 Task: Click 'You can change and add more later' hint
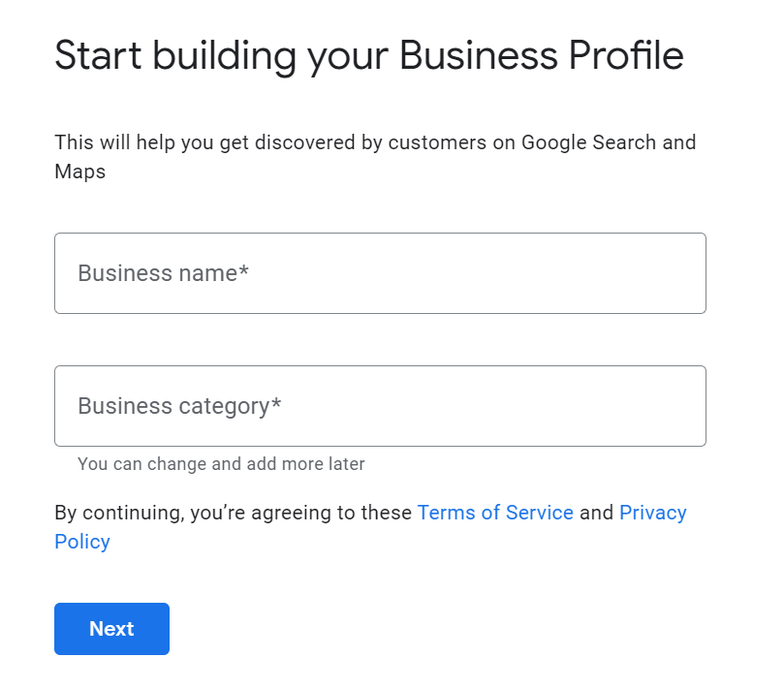pyautogui.click(x=221, y=464)
